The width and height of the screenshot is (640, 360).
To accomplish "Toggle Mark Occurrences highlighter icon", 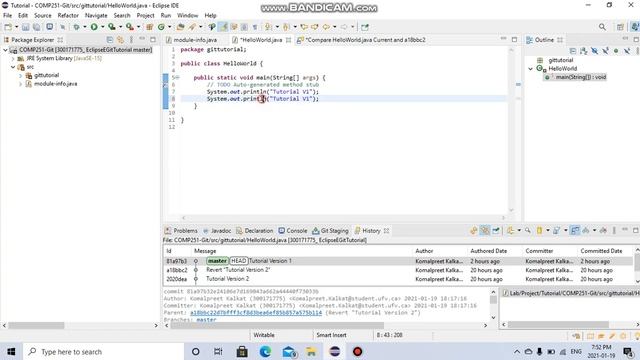I will (x=223, y=27).
